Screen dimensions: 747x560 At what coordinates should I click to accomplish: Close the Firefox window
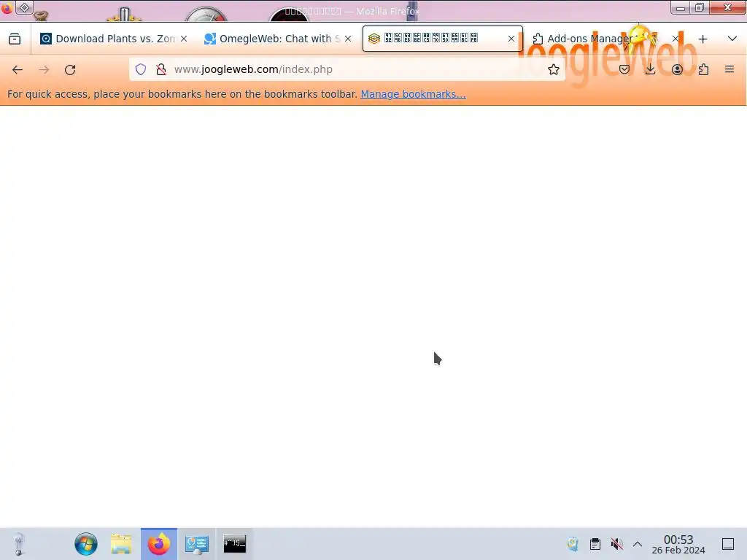[727, 7]
